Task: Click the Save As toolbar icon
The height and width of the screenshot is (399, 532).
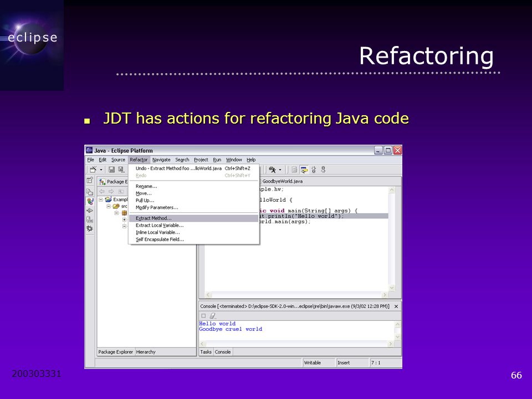Action: (121, 170)
